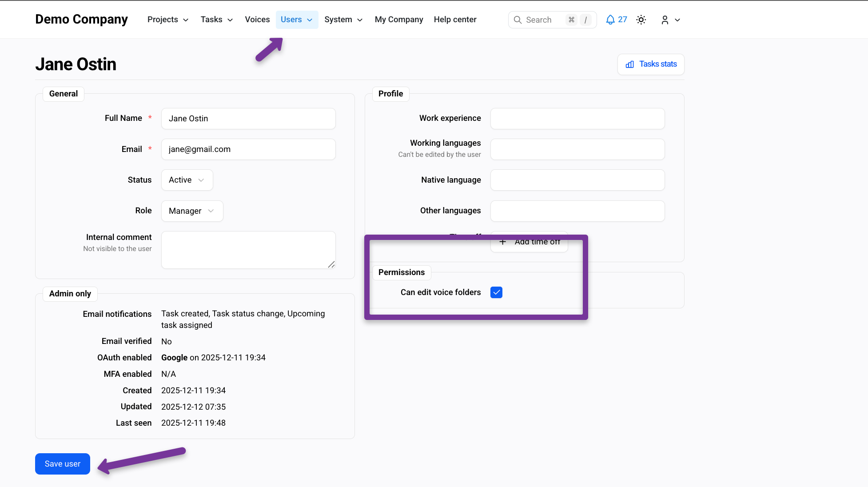
Task: Click the Email input field
Action: tap(248, 149)
